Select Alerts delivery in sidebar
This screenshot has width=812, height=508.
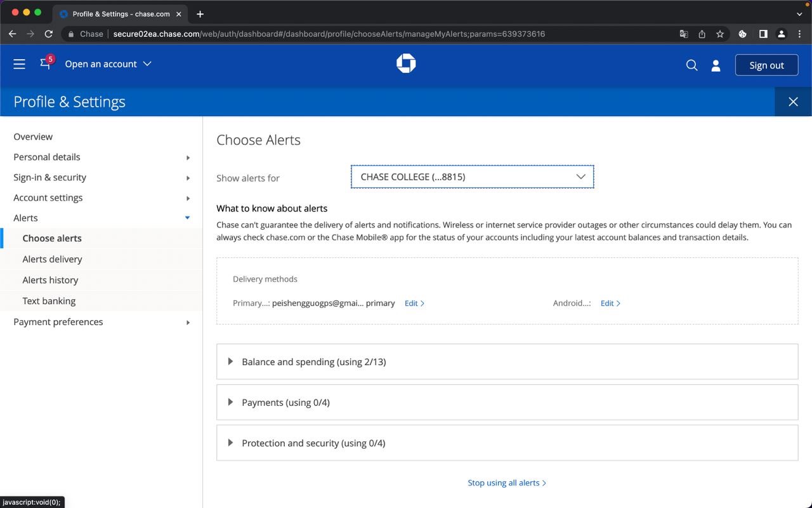point(52,259)
